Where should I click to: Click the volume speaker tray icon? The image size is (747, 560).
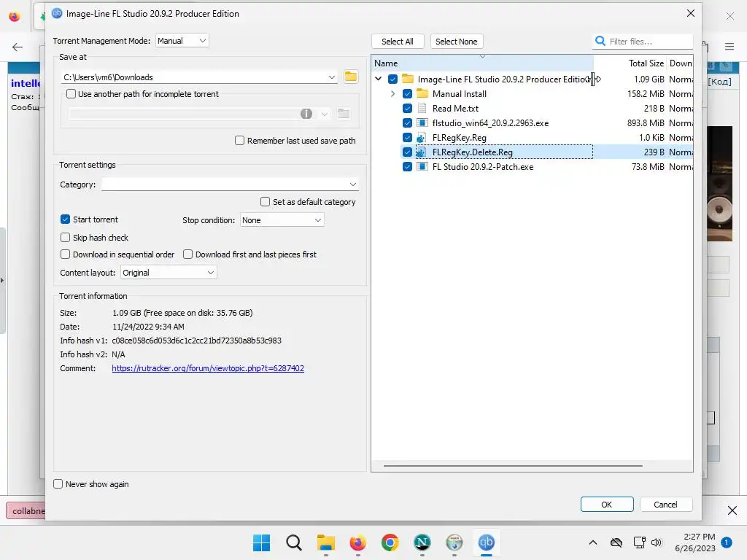point(657,542)
